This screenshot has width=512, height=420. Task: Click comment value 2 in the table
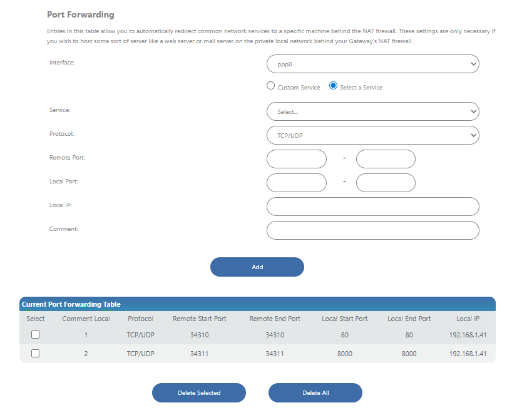click(x=86, y=354)
